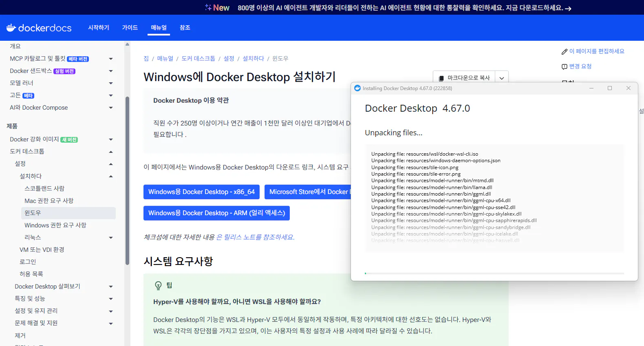Screen dimensions: 644x346
Task: Close the Docker Desktop installer window
Action: click(x=629, y=88)
